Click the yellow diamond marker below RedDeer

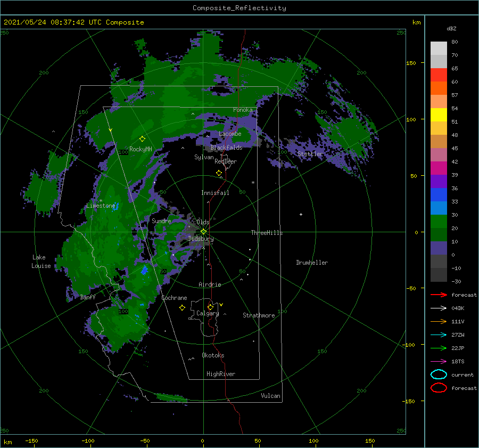(x=219, y=173)
